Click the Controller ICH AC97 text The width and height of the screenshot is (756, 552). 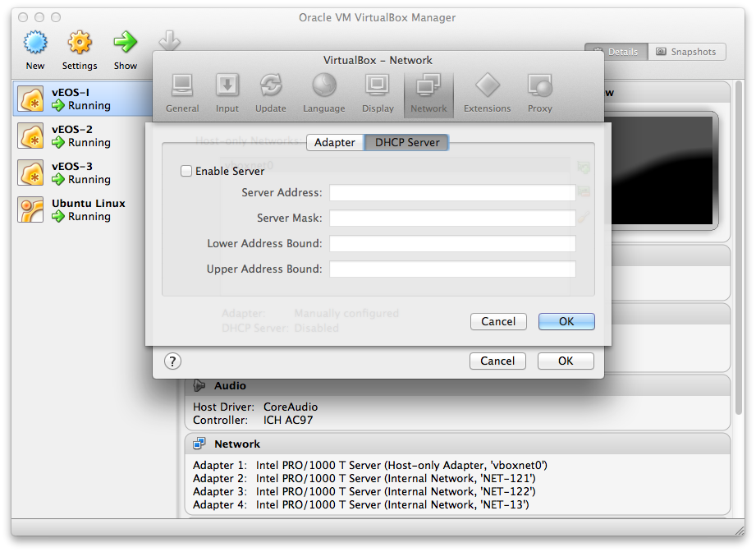[253, 420]
